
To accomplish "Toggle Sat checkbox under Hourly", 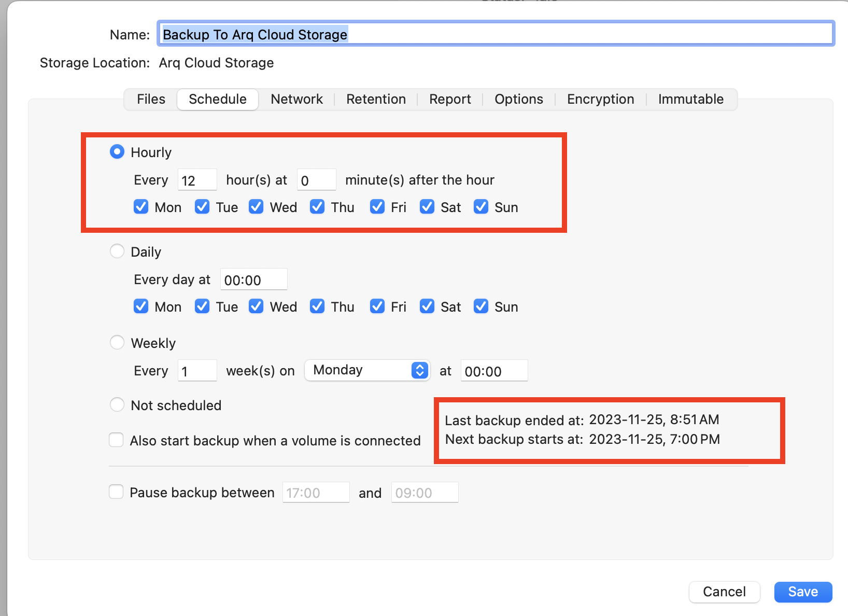I will point(427,207).
